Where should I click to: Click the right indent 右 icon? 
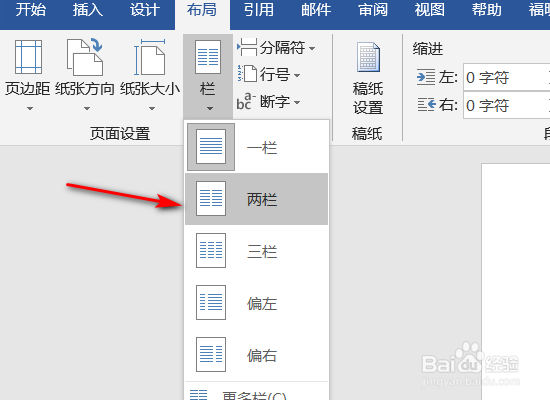427,105
